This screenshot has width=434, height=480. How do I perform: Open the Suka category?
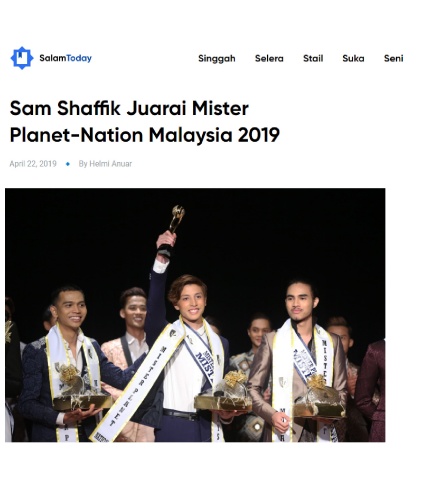tap(353, 58)
